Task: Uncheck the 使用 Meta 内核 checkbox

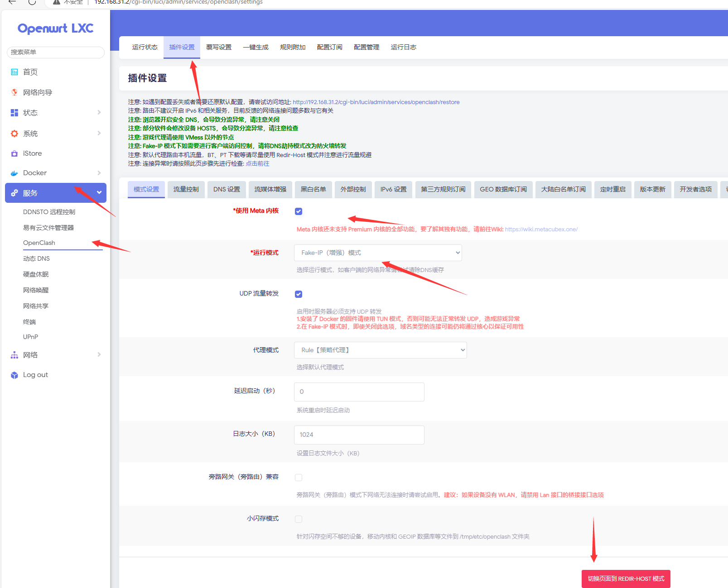Action: click(x=299, y=211)
